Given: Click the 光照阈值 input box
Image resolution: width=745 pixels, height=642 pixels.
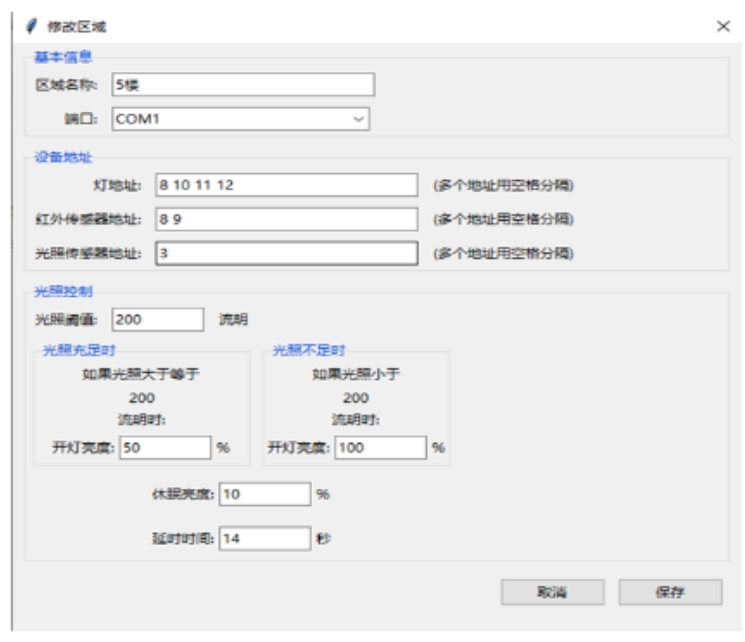Looking at the screenshot, I should pos(157,320).
